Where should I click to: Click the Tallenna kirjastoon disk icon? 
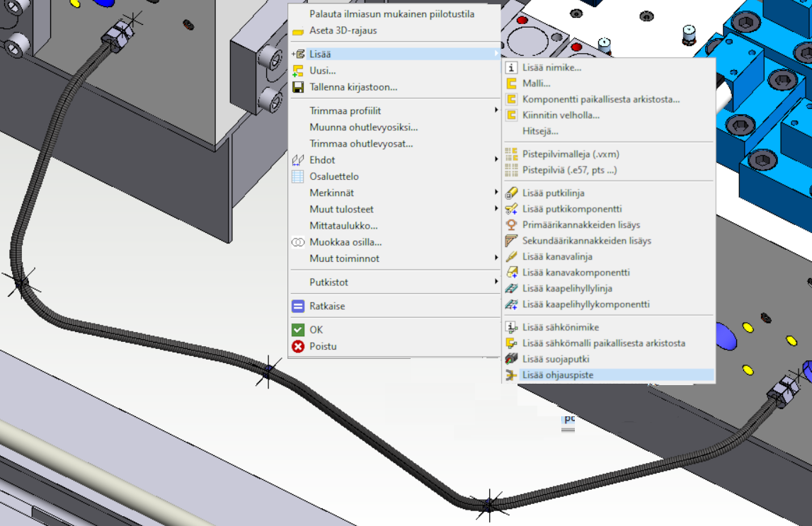tap(298, 87)
